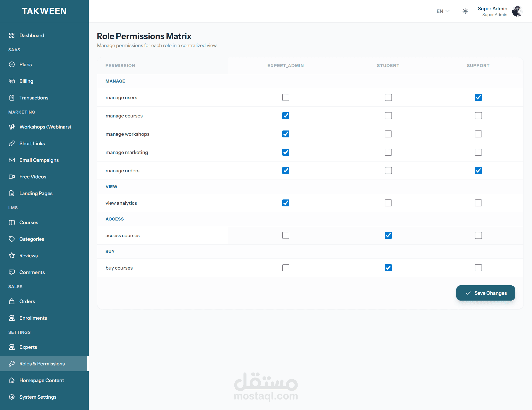Check view analytics for support role
This screenshot has height=410, width=532.
point(478,203)
